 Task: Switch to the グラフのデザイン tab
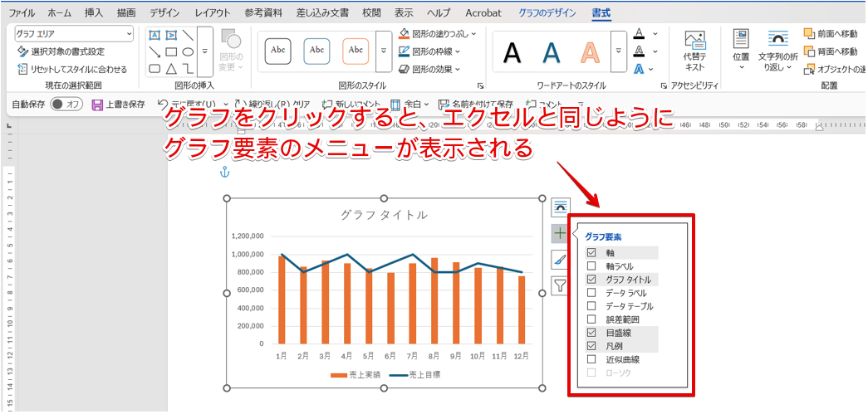547,12
